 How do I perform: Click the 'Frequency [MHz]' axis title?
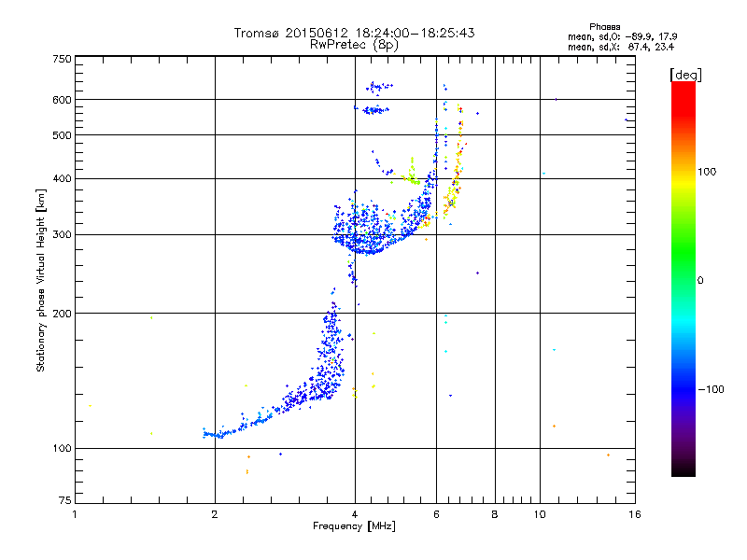click(354, 526)
